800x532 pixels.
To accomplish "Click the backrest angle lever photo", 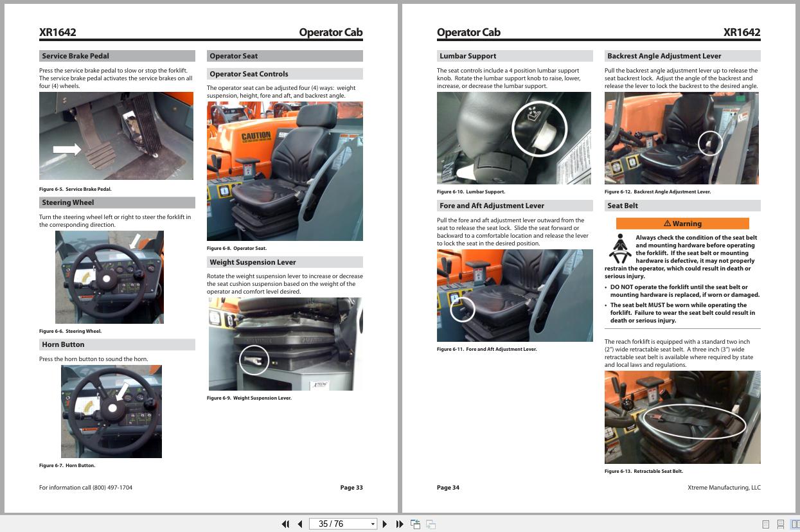I will coord(682,138).
